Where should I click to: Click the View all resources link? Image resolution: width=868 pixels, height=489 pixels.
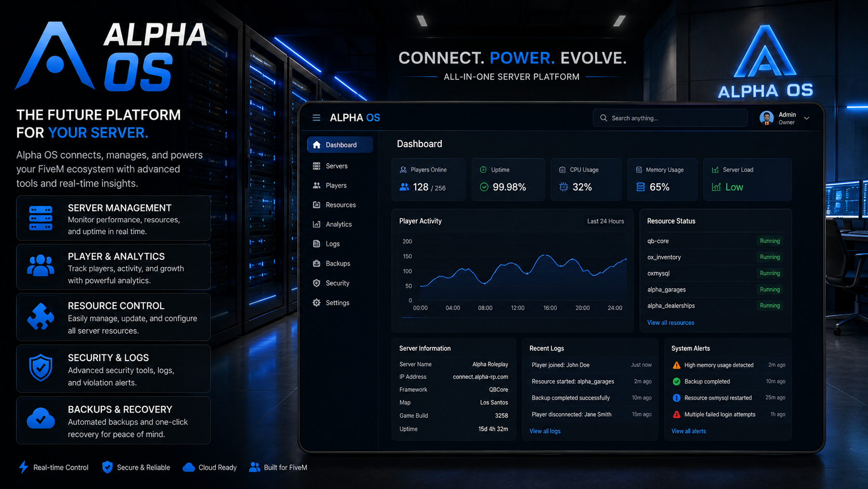pyautogui.click(x=670, y=323)
